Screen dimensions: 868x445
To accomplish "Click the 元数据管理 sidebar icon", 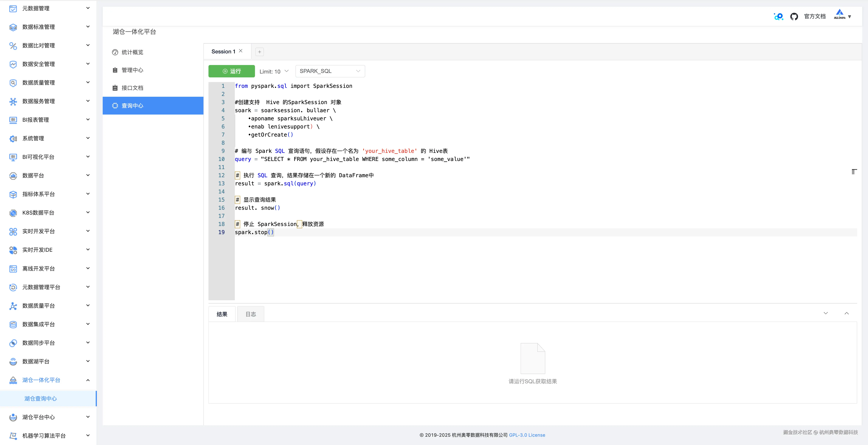I will tap(13, 8).
